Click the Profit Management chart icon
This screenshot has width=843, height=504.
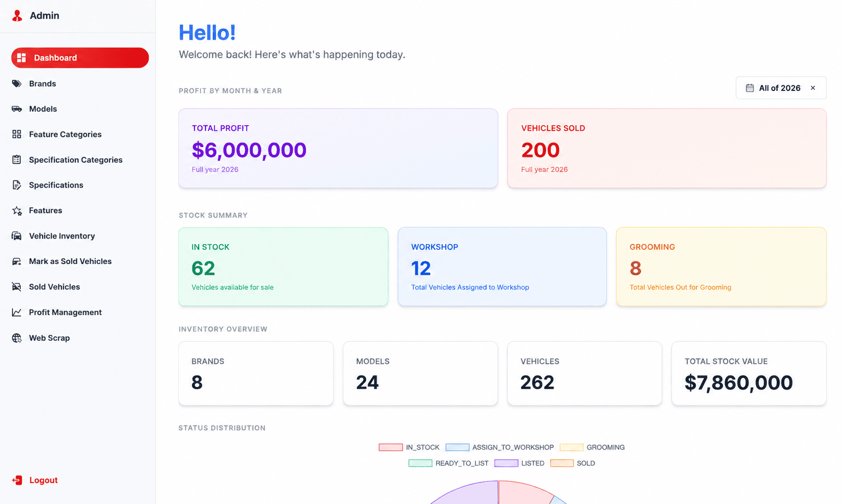tap(17, 312)
